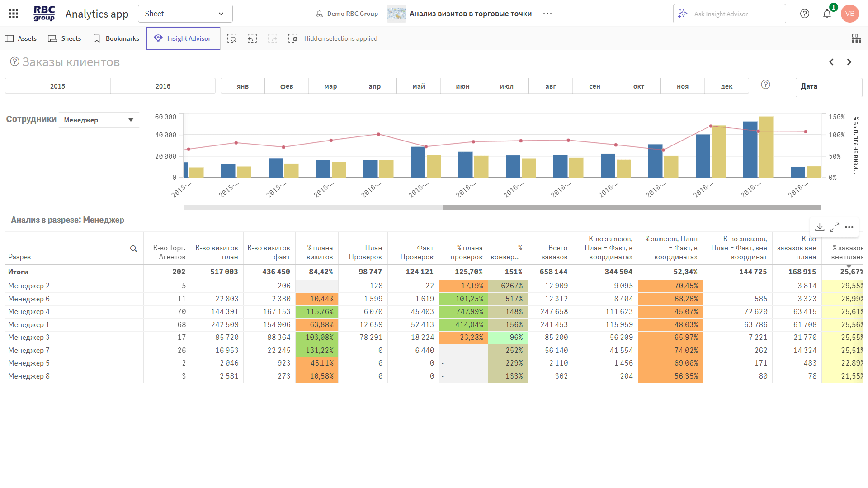Toggle the 2016 year filter
This screenshot has height=488, width=868.
tap(163, 86)
